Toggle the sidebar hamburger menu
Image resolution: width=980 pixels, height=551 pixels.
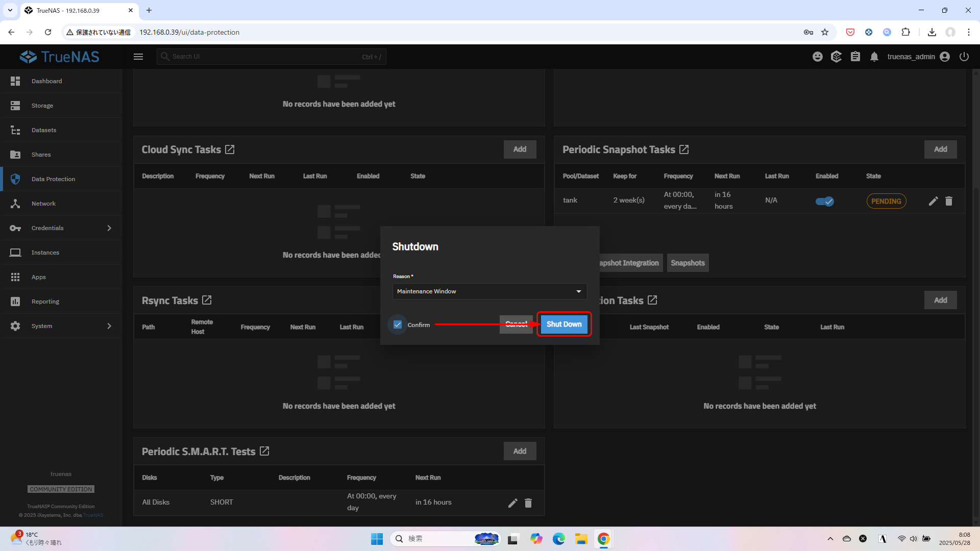[138, 57]
